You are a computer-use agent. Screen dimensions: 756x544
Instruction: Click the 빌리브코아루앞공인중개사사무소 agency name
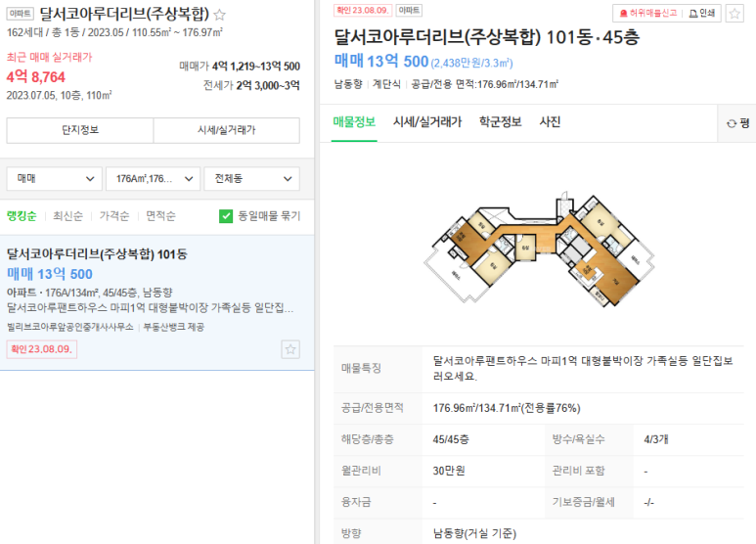click(x=69, y=327)
